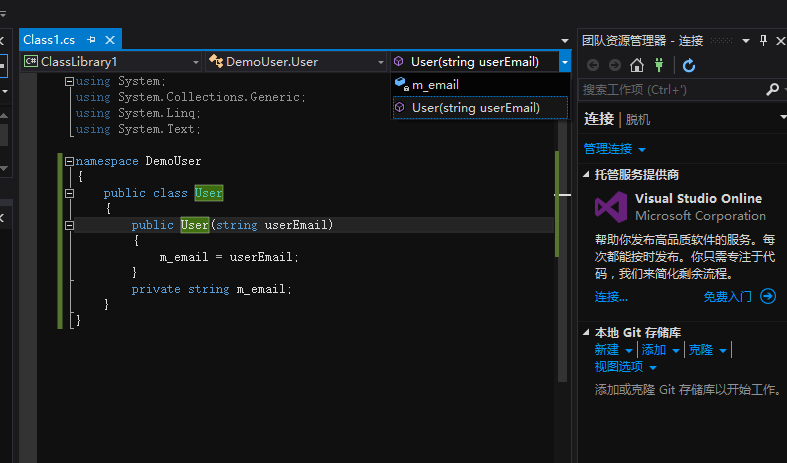787x463 pixels.
Task: Click the using System.Text line
Action: click(138, 129)
